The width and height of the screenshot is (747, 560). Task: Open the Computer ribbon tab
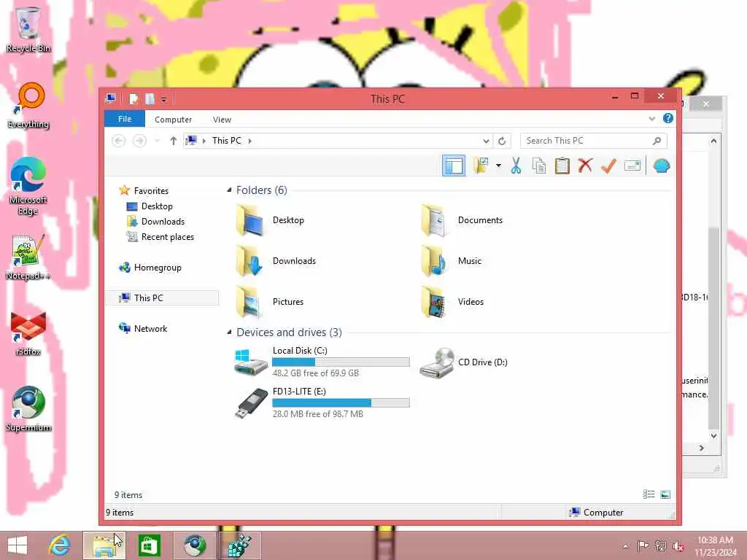point(173,120)
